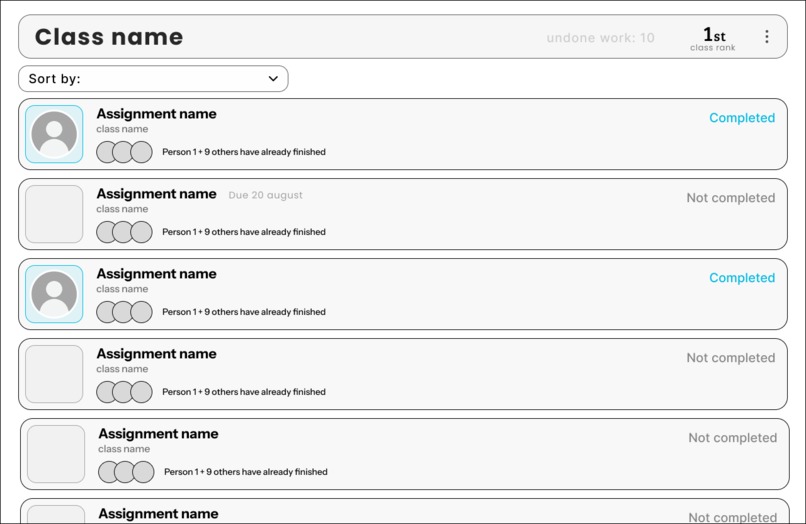Open the three-dot menu in class header

click(766, 37)
